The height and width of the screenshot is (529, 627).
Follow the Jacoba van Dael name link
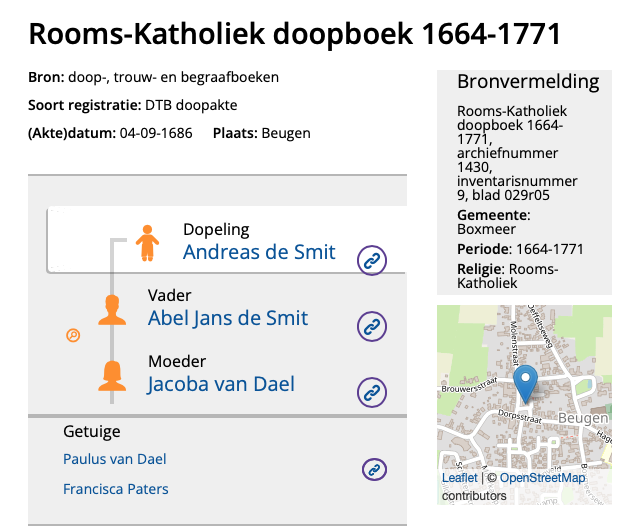coord(221,383)
